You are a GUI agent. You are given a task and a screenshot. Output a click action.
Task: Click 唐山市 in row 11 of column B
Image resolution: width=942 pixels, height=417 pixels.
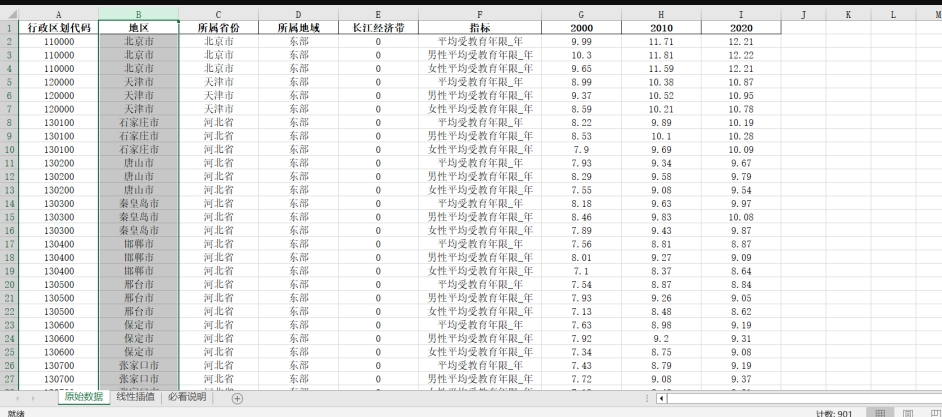click(x=138, y=163)
